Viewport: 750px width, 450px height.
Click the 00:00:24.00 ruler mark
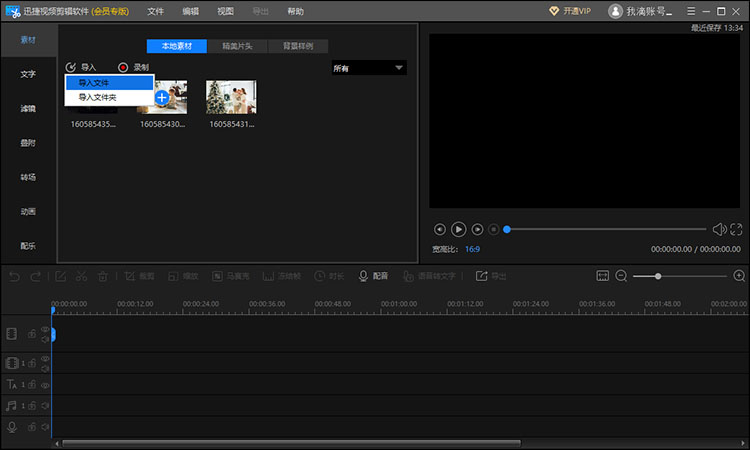pyautogui.click(x=201, y=304)
